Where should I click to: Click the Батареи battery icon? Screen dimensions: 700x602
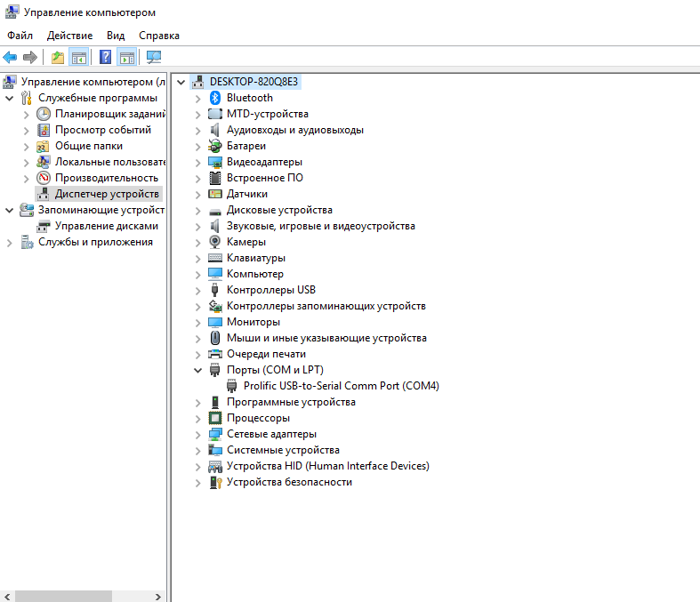pos(215,146)
